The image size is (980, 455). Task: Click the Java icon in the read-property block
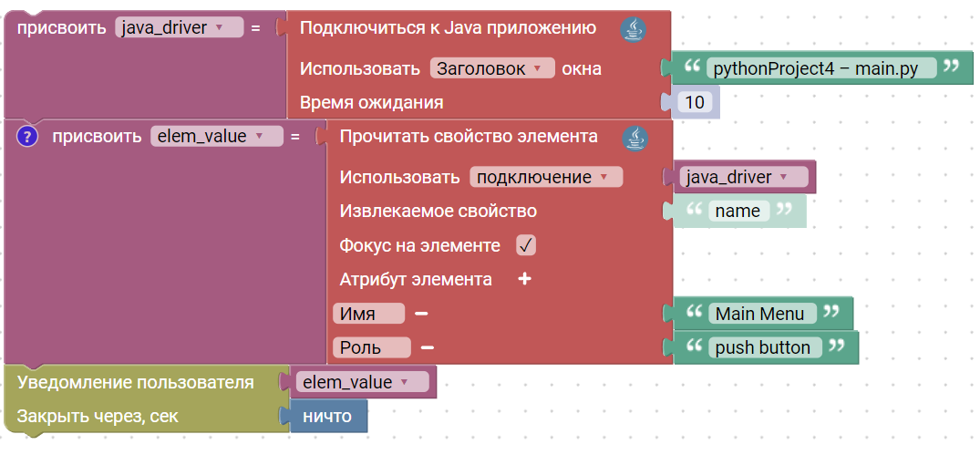(x=635, y=138)
